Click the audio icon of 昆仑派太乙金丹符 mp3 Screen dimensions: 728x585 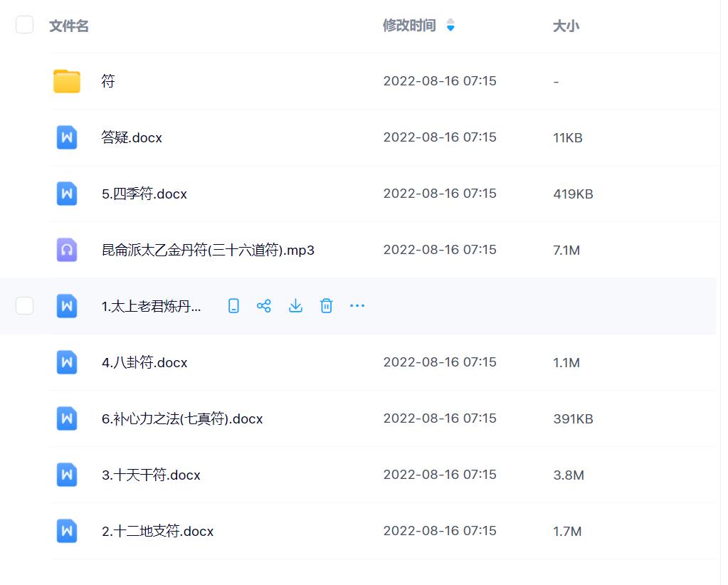(66, 250)
